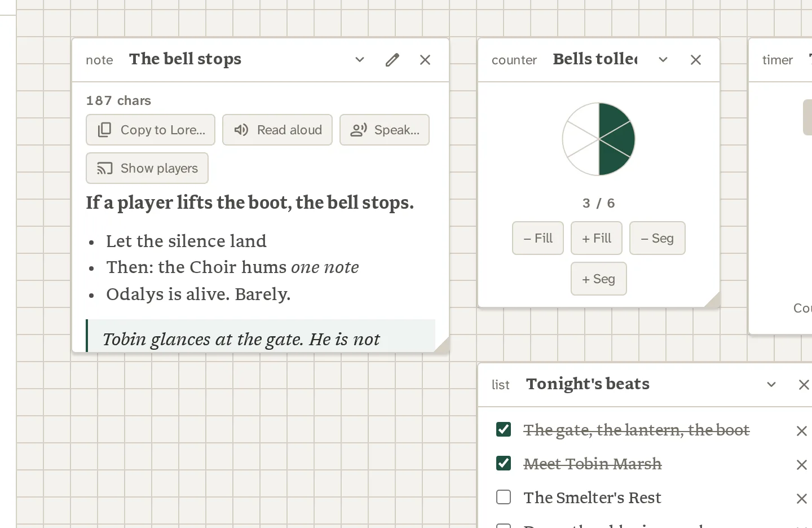Decrease the fill with – Fill
Screen dimensions: 812x528
coord(538,238)
